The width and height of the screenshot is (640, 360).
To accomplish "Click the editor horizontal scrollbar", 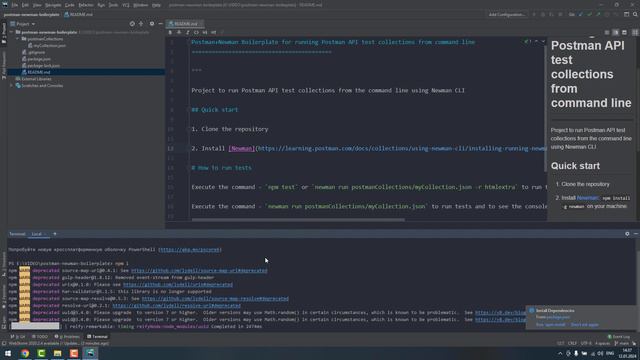I will point(298,220).
